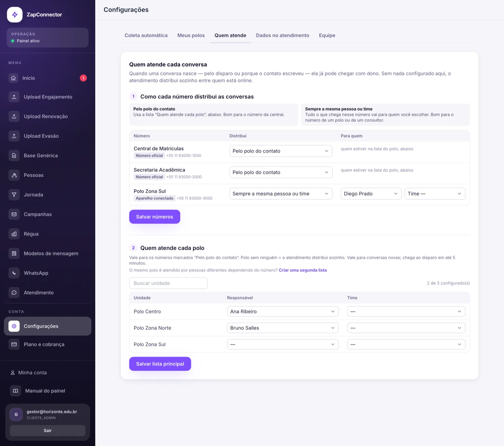Switch to Dados no atendimento tab

[x=283, y=35]
